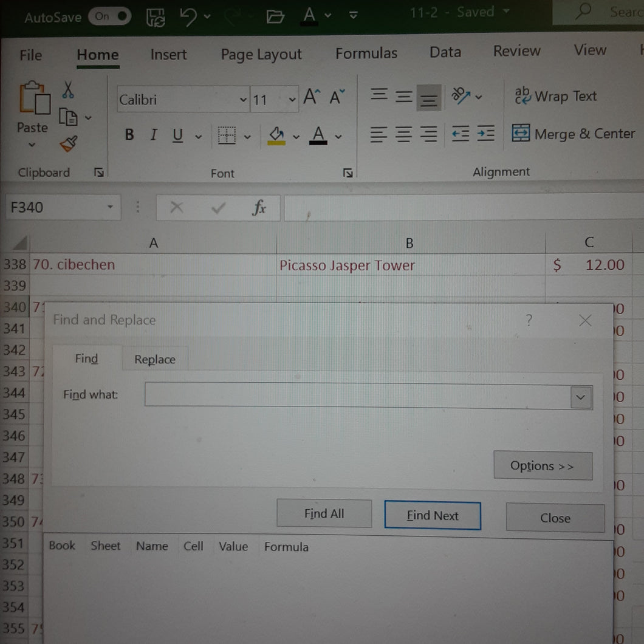Viewport: 644px width, 644px height.
Task: Apply center horizontal text alignment
Action: tap(403, 134)
